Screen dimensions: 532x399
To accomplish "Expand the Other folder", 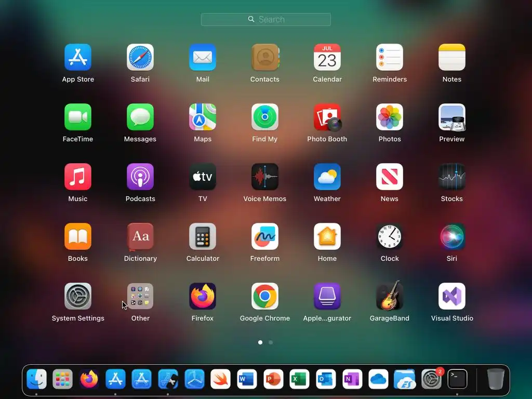I will point(140,296).
